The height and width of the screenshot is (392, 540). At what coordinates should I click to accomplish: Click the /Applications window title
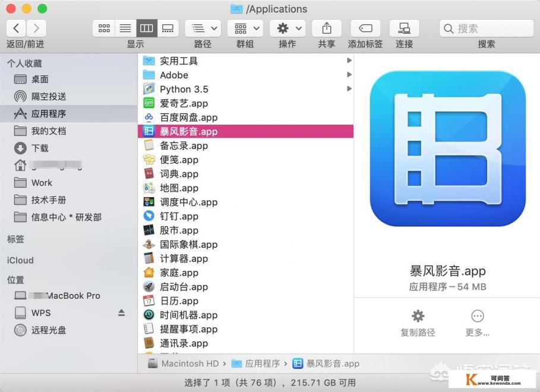pos(269,9)
